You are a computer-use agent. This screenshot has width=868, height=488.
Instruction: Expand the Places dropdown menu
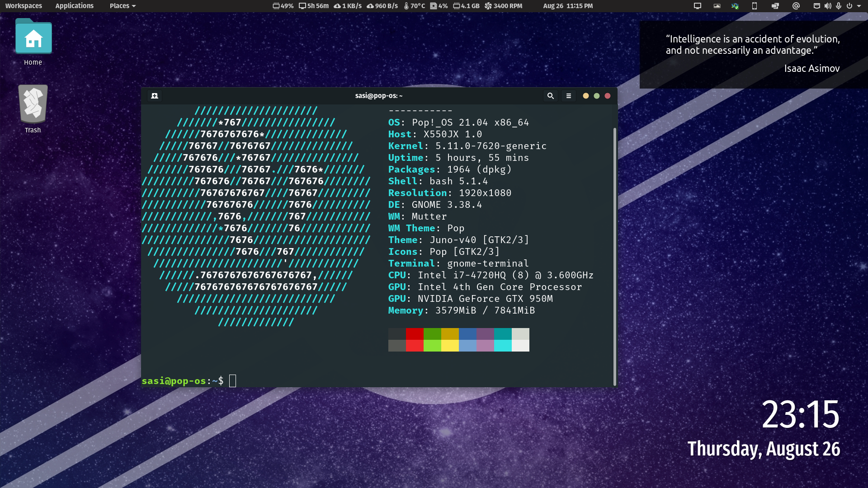pyautogui.click(x=123, y=6)
